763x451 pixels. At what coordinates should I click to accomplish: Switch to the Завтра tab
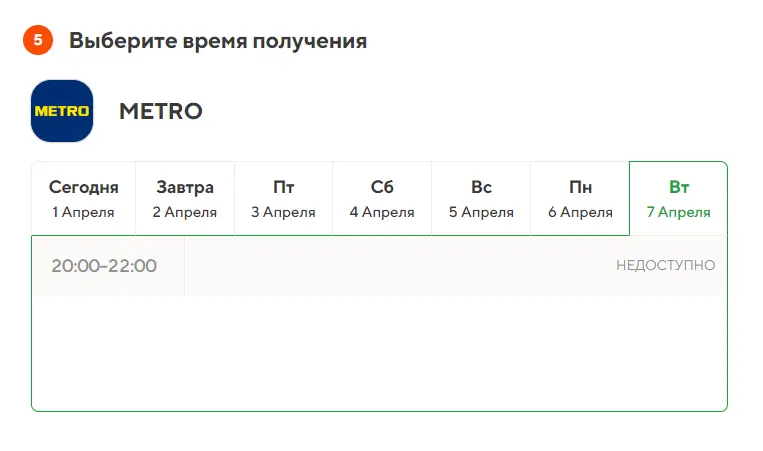click(185, 198)
